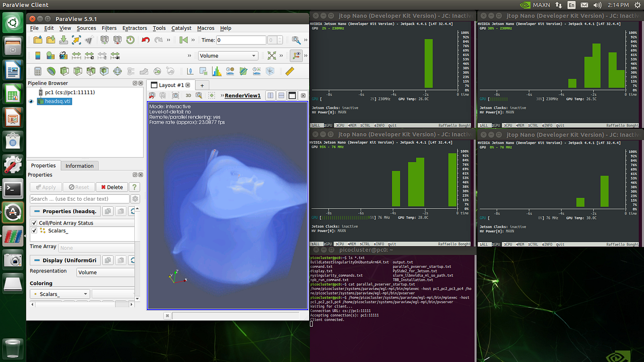Capture screenshot icon in RenderView toolbar
Viewport: 644px width, 362px height.
175,96
